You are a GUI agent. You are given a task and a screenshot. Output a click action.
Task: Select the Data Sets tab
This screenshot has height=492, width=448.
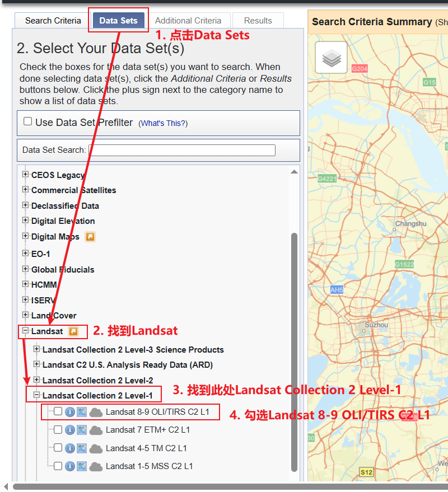[118, 21]
